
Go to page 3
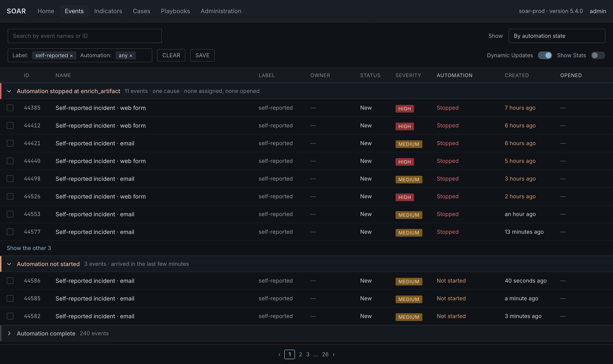click(308, 354)
